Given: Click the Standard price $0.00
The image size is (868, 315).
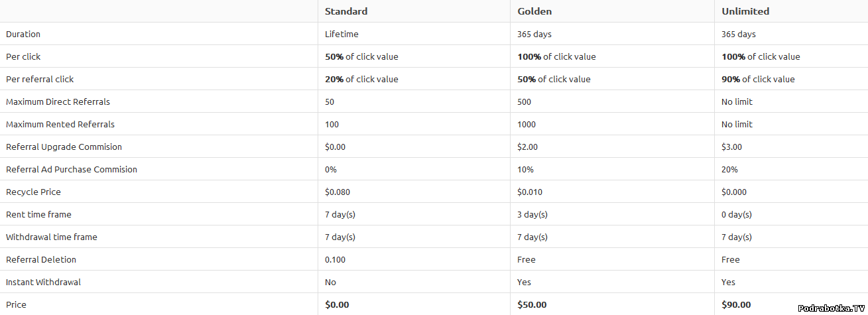Looking at the screenshot, I should point(337,304).
